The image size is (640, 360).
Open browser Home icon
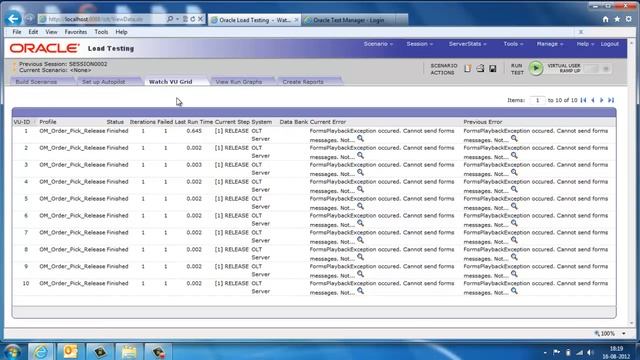(606, 19)
